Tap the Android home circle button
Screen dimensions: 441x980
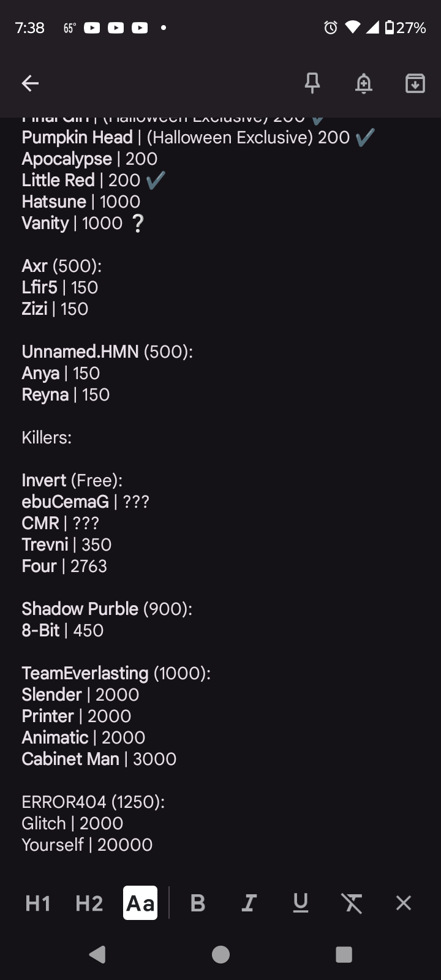[221, 954]
